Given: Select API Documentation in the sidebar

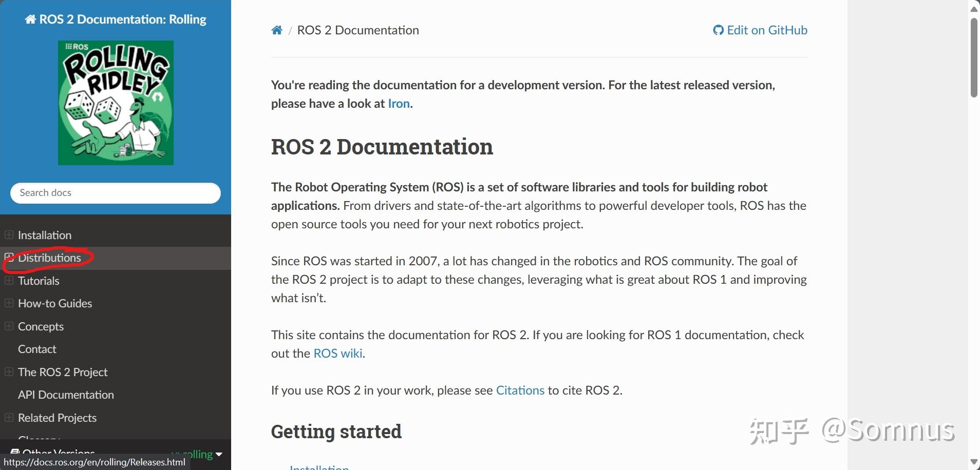Looking at the screenshot, I should pos(66,395).
